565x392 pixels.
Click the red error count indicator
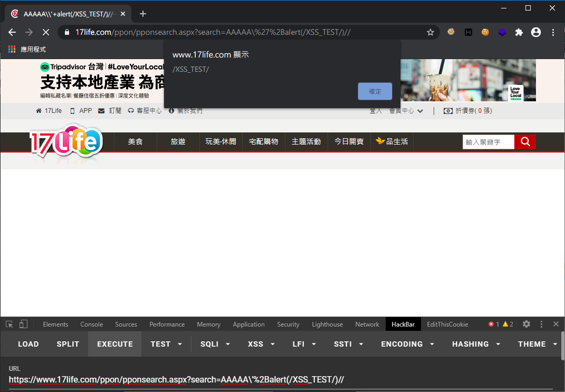click(x=494, y=324)
